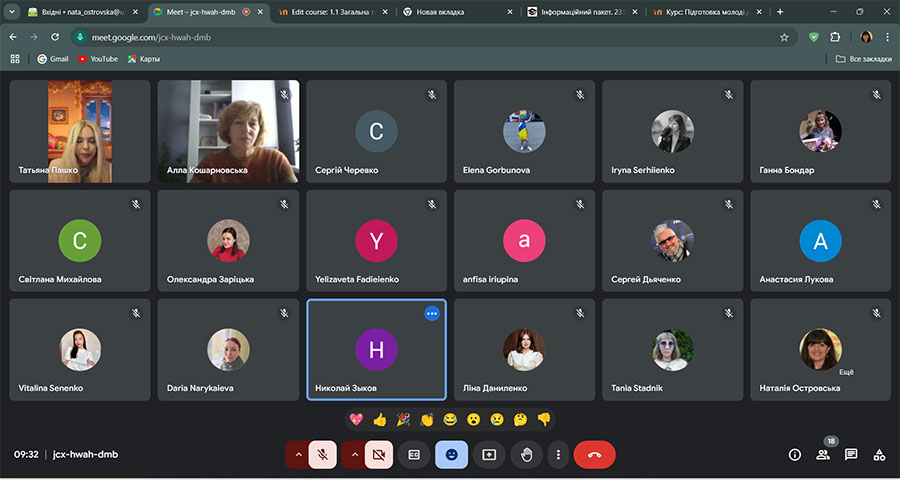View site information icon in address bar
This screenshot has height=480, width=900.
(x=80, y=37)
